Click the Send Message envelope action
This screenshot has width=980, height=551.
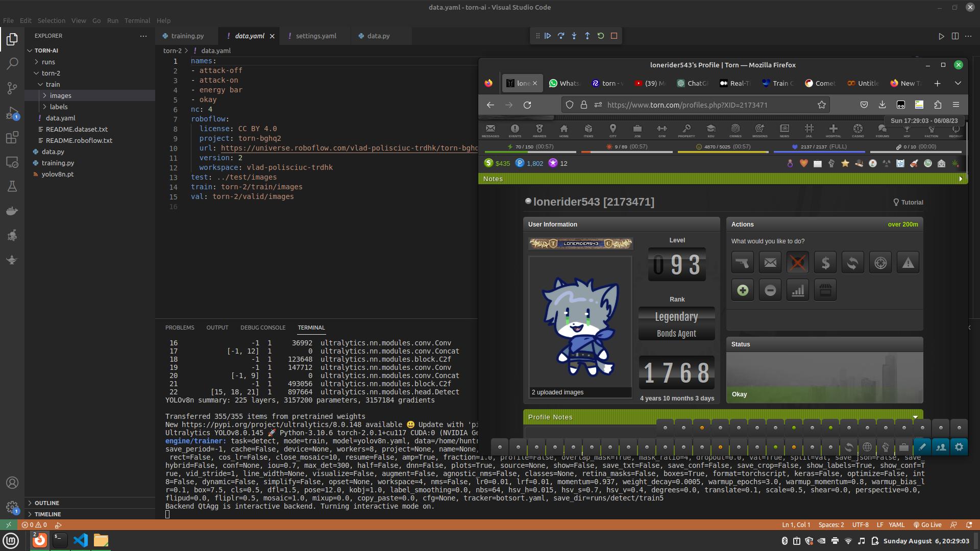tap(770, 263)
